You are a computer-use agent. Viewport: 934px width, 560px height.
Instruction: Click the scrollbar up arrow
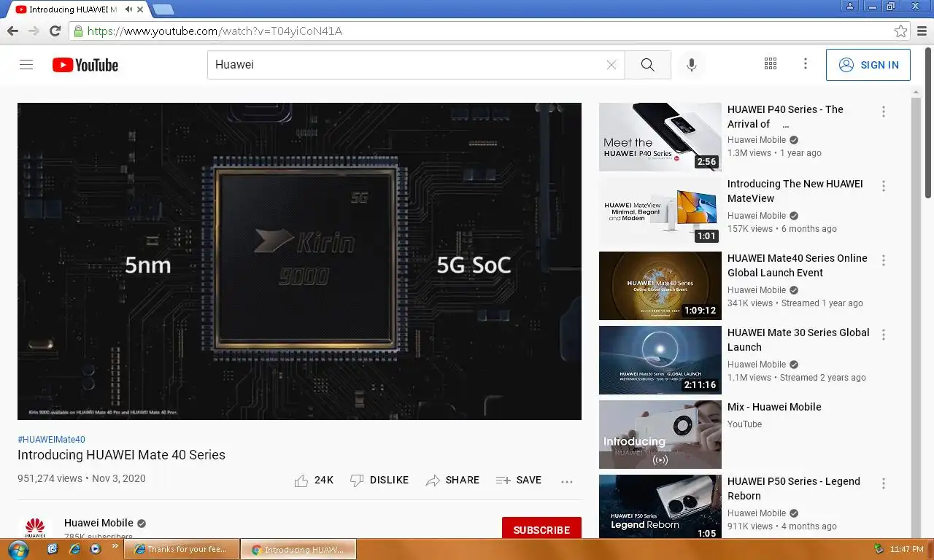pos(916,92)
